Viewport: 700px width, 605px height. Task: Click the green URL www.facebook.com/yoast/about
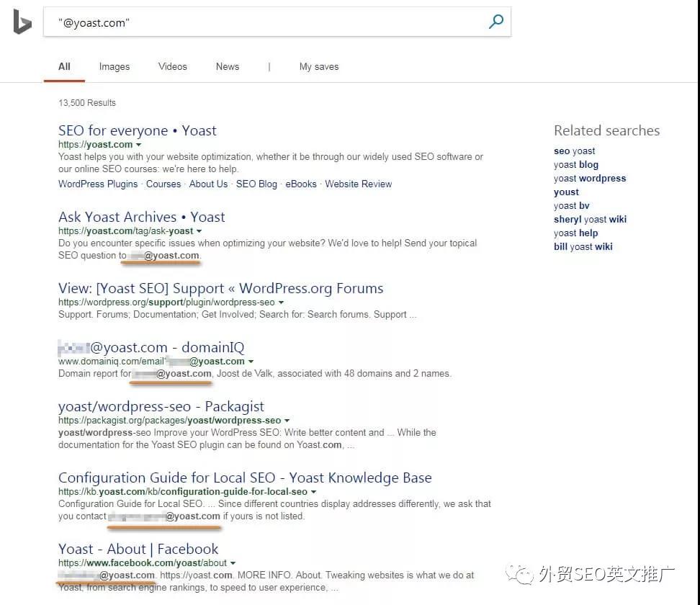(x=143, y=563)
